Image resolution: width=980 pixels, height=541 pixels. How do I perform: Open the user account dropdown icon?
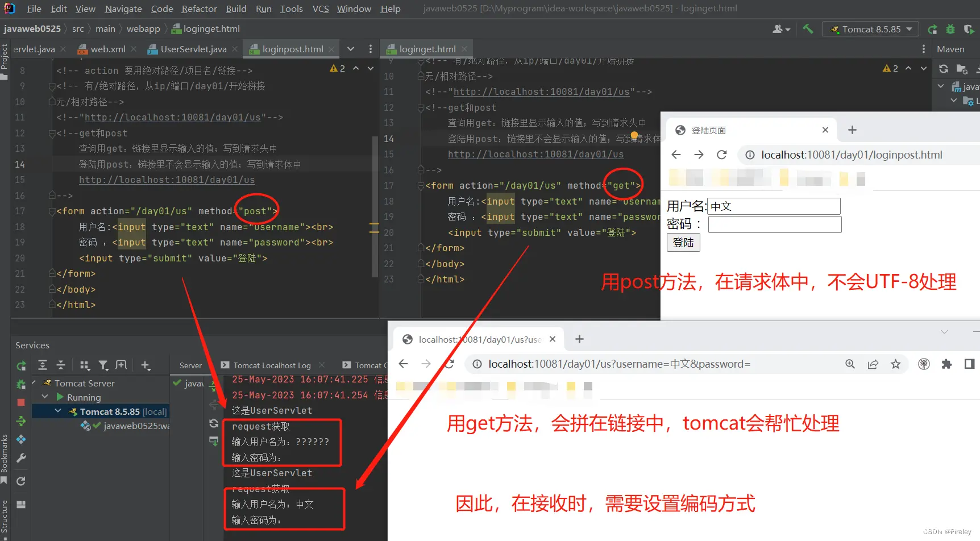point(782,29)
